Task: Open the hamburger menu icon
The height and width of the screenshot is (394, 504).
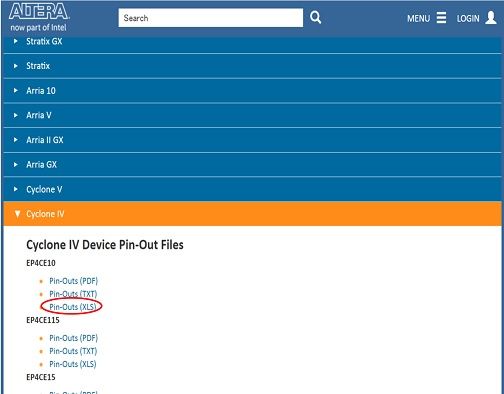Action: [x=441, y=18]
